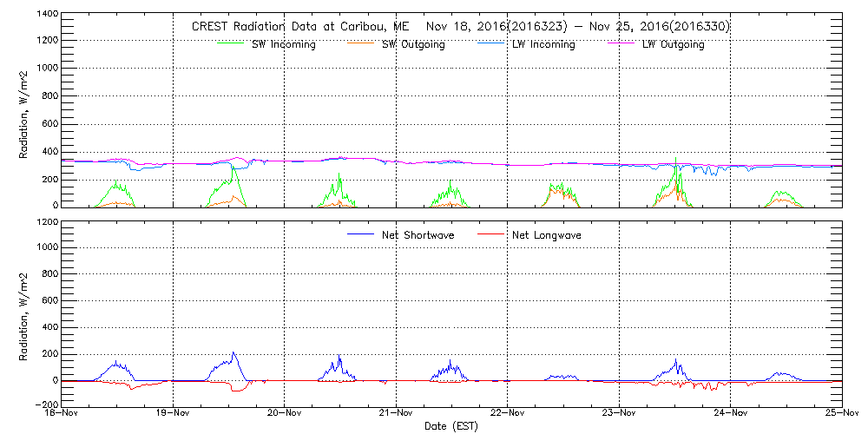Select the 21-Nov date tick label

(396, 415)
